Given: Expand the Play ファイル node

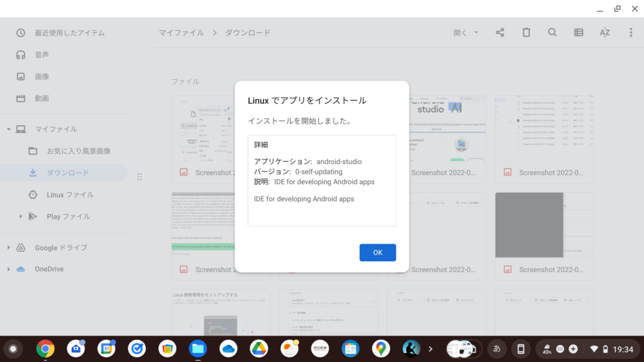Looking at the screenshot, I should coord(20,217).
